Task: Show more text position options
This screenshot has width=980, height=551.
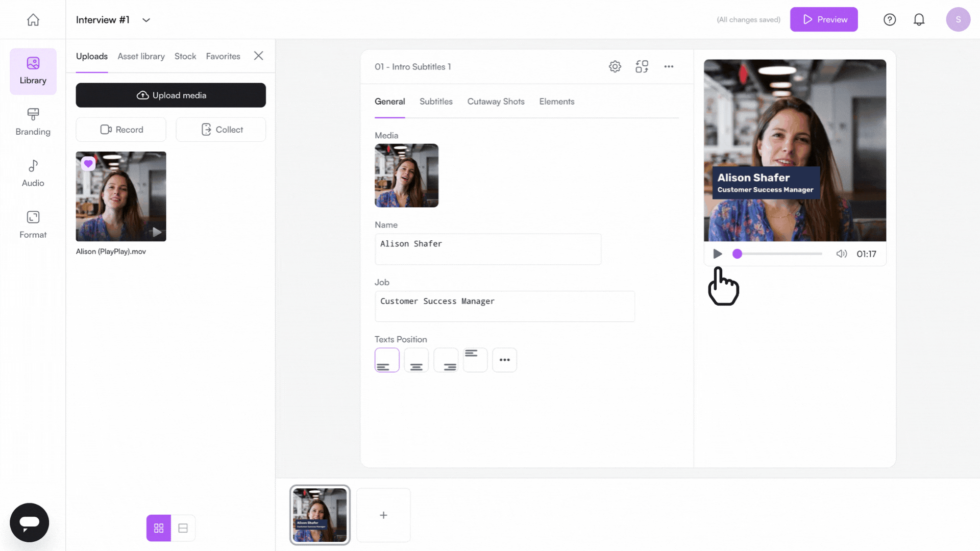Action: 505,360
